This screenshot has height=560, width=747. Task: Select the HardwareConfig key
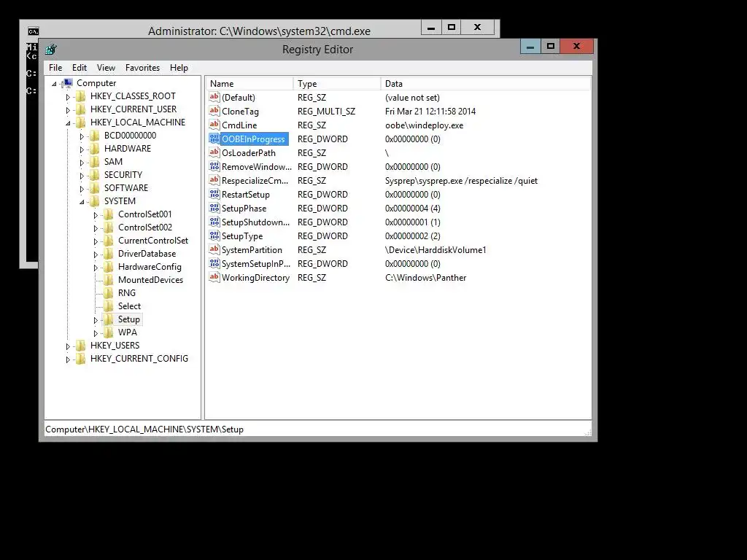[x=150, y=267]
